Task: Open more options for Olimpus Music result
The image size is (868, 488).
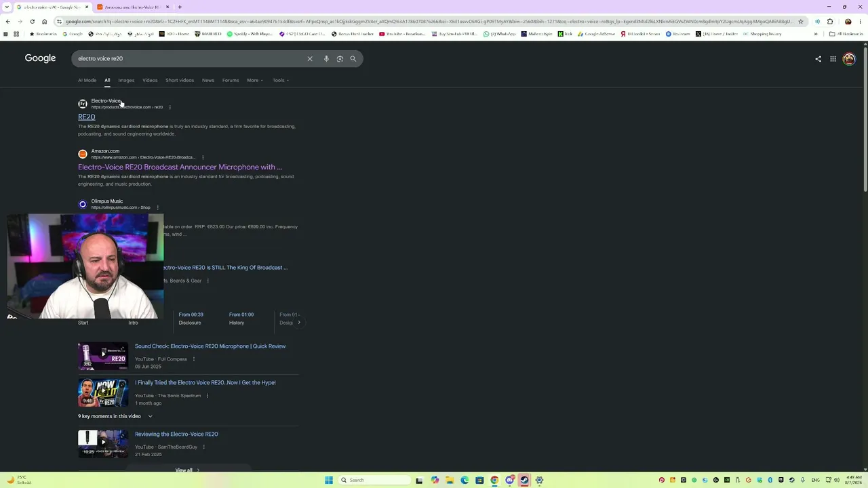Action: pos(157,207)
